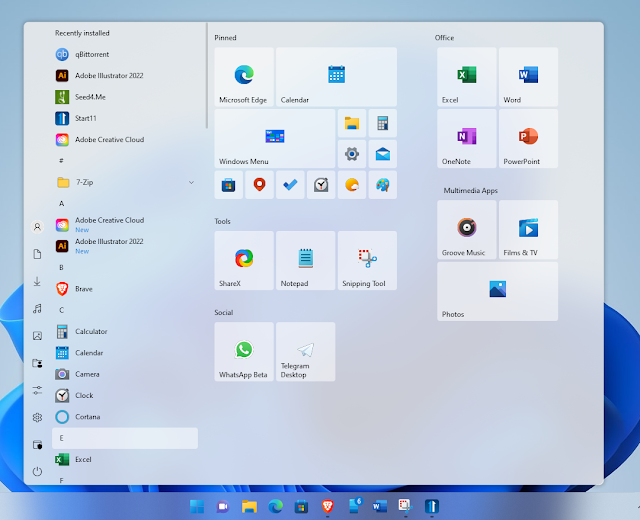Open the large Calendar tile in Pinned

click(336, 77)
